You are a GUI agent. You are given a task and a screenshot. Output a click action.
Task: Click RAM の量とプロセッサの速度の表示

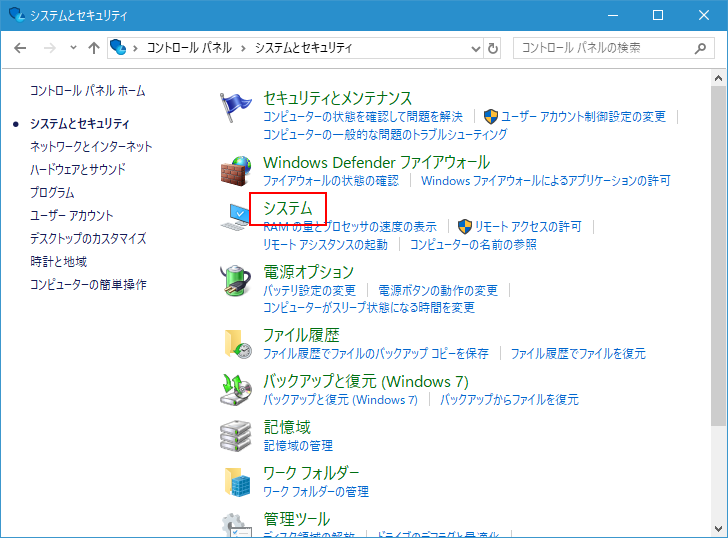(350, 227)
